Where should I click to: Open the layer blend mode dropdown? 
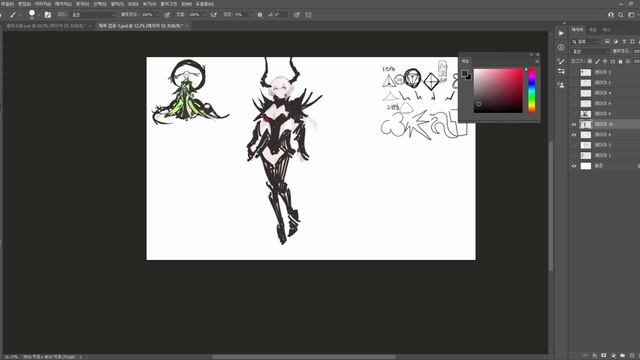[590, 52]
